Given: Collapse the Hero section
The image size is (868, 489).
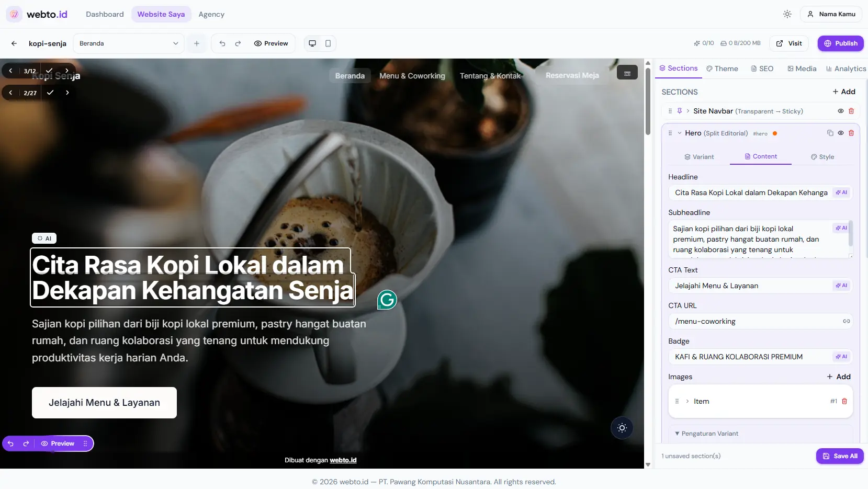Looking at the screenshot, I should pyautogui.click(x=680, y=133).
